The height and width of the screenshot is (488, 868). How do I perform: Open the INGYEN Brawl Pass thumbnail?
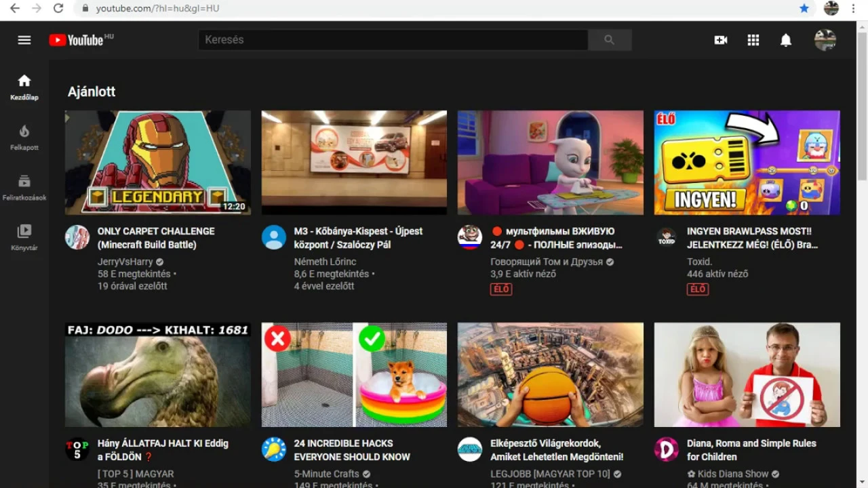point(747,163)
